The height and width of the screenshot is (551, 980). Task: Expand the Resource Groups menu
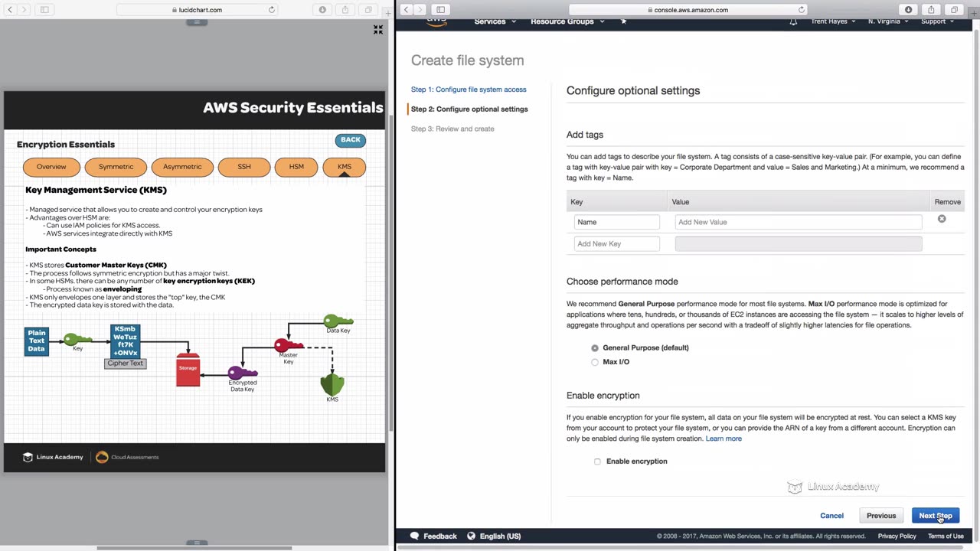pos(567,21)
